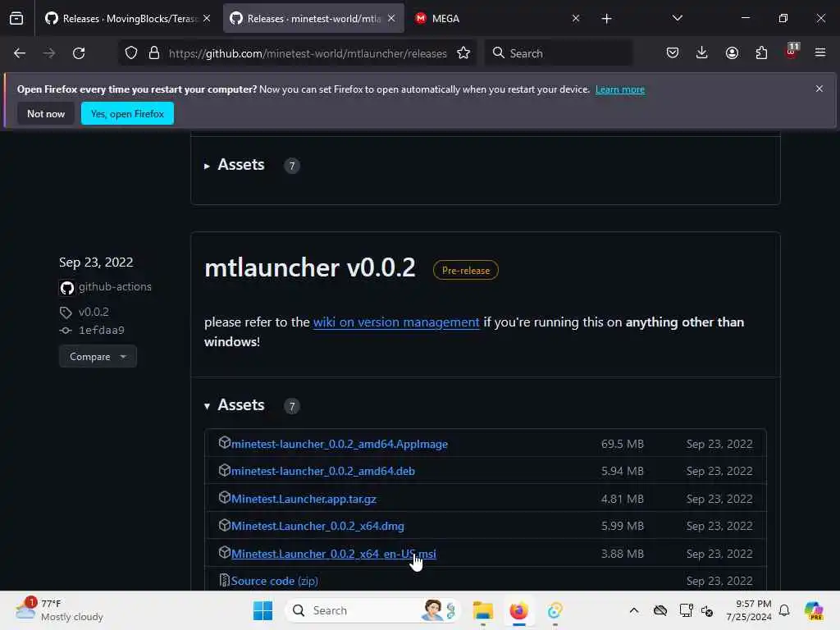The width and height of the screenshot is (840, 630).
Task: Click the AppImage asset package icon
Action: (225, 442)
